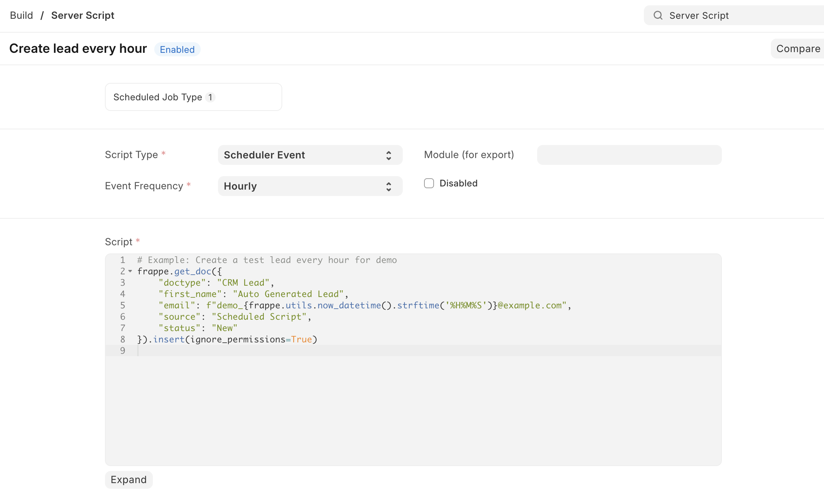Image resolution: width=824 pixels, height=504 pixels.
Task: Tick the Disabled checkbox
Action: [x=429, y=183]
